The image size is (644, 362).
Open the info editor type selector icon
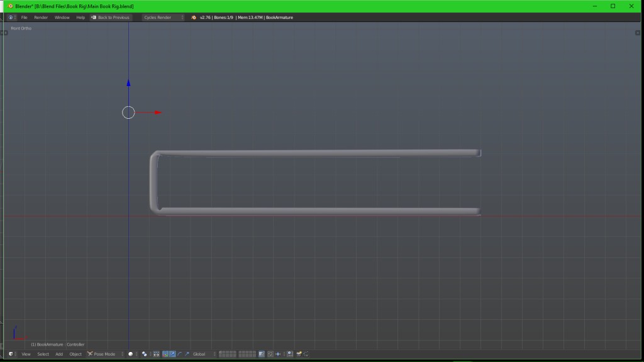point(11,18)
